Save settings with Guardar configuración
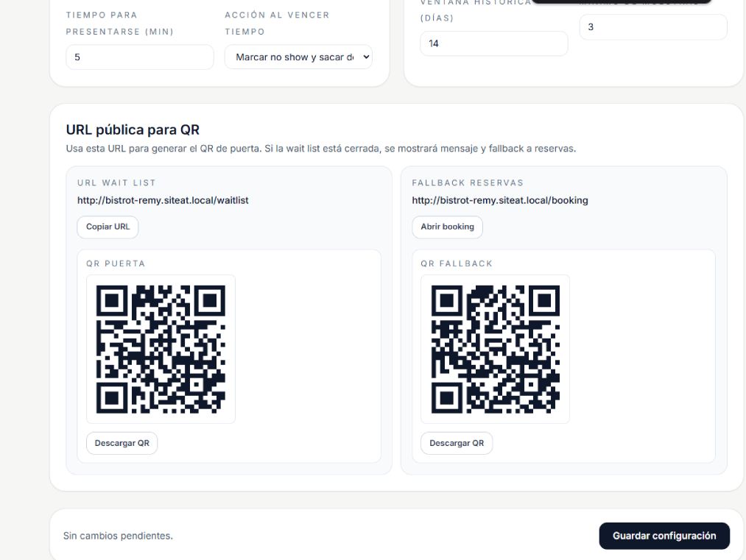 [x=664, y=536]
